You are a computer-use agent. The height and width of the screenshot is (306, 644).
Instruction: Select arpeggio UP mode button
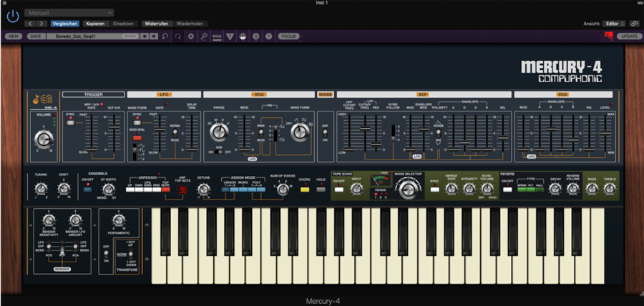point(130,189)
